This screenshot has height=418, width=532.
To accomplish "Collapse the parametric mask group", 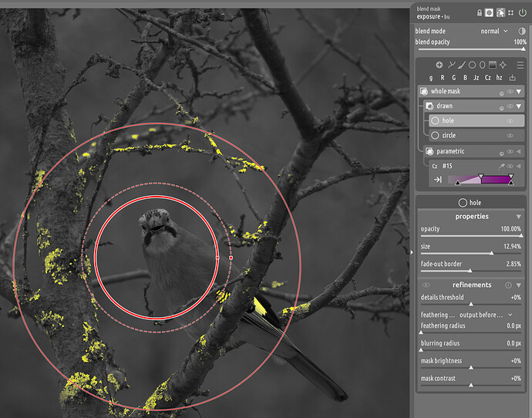I will pos(519,151).
